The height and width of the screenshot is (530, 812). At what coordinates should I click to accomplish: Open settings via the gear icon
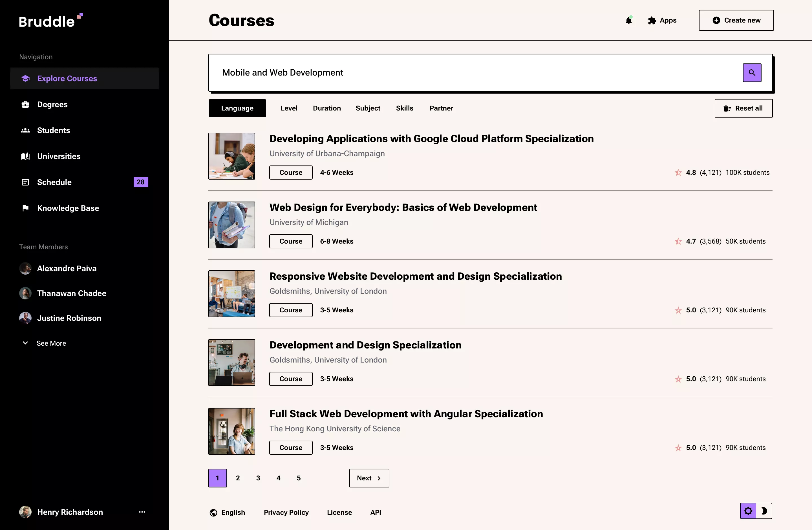(x=748, y=511)
